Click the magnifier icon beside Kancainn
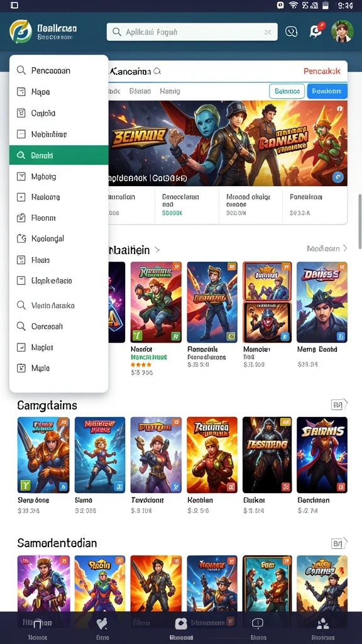This screenshot has height=644, width=362. coord(157,72)
